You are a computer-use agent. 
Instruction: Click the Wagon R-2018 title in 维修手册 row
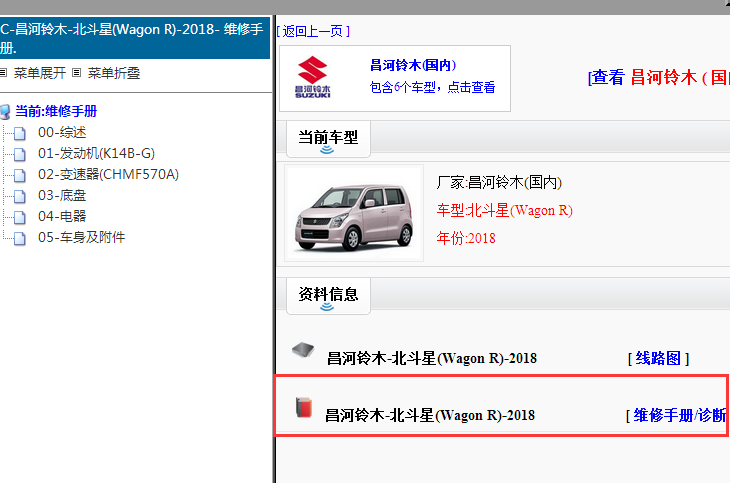point(430,415)
